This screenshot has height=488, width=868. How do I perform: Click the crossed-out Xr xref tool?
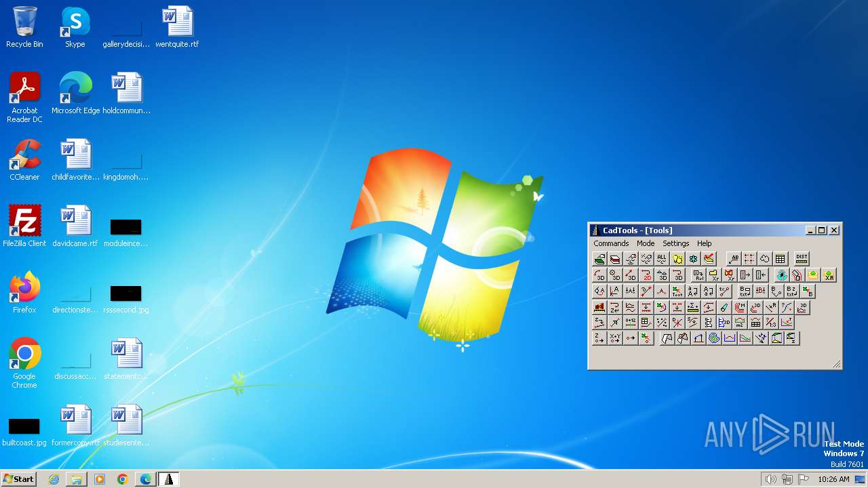pos(730,275)
